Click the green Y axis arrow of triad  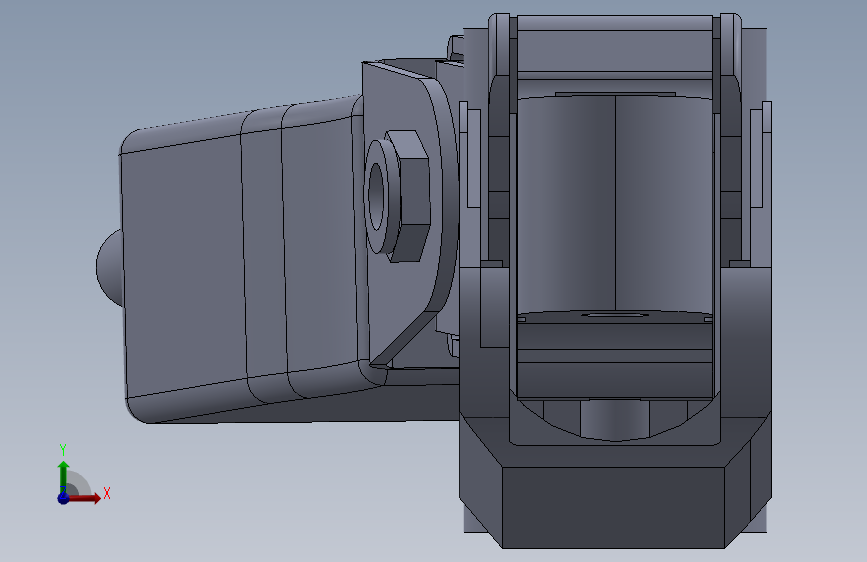(64, 477)
